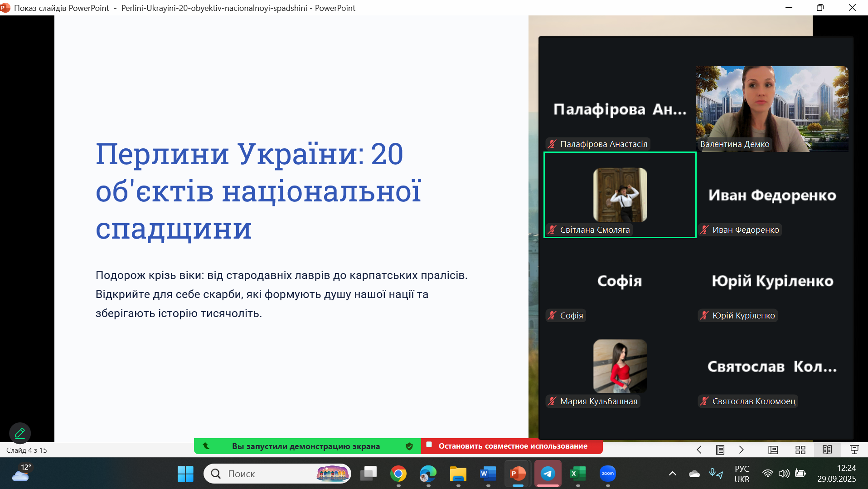
Task: Select Світлана Смоляга participant tile
Action: tap(620, 195)
